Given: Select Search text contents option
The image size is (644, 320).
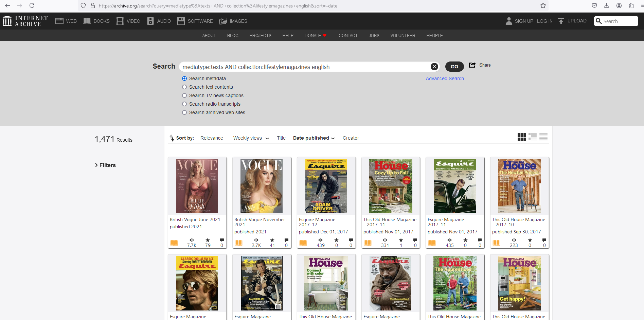Looking at the screenshot, I should (184, 87).
